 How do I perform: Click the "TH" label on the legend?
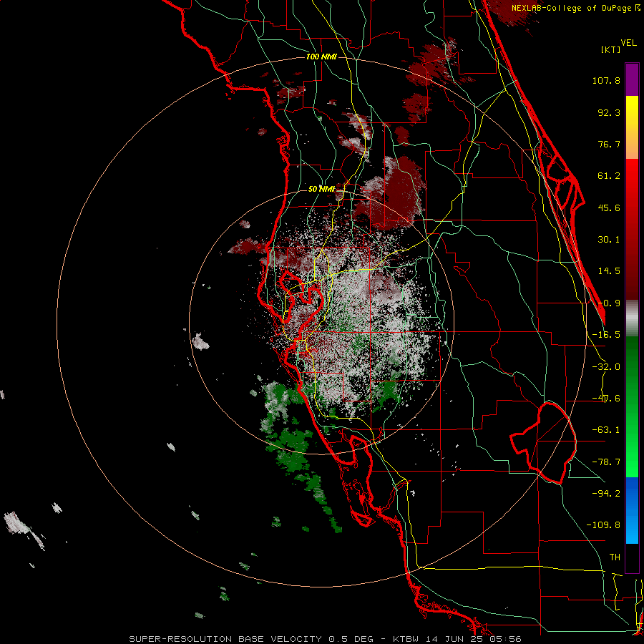click(615, 557)
